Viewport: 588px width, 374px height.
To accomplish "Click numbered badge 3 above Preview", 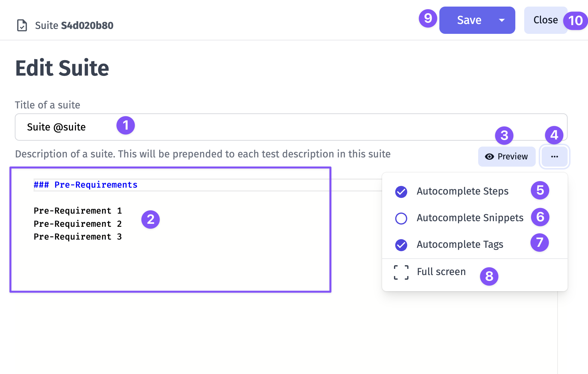I will (504, 135).
